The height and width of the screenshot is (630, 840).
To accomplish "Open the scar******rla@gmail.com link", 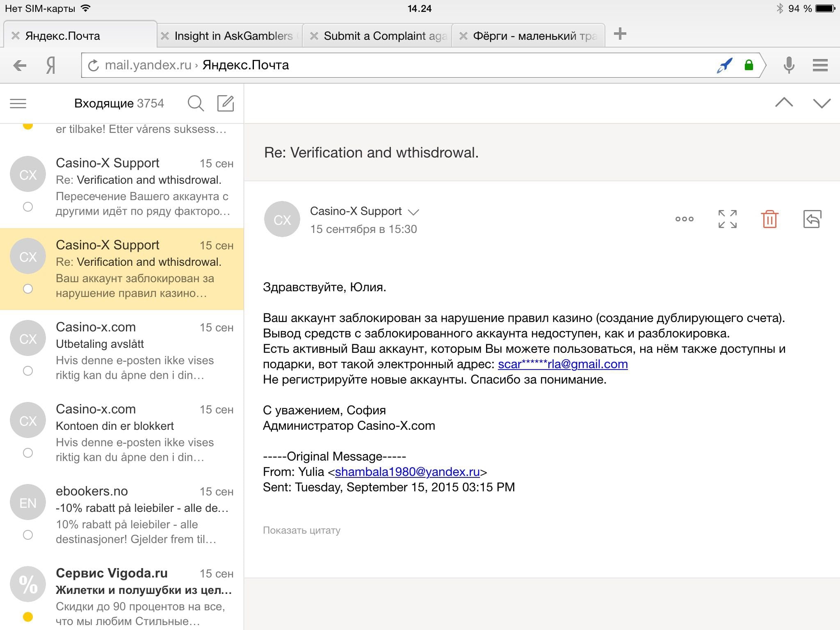I will [x=563, y=364].
